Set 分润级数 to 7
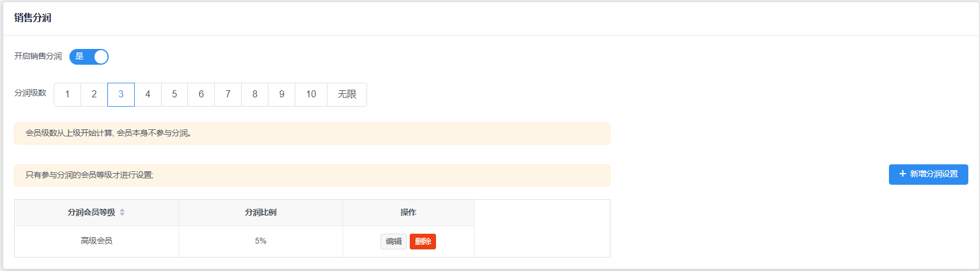Screen dimensions: 980x271 tap(228, 94)
